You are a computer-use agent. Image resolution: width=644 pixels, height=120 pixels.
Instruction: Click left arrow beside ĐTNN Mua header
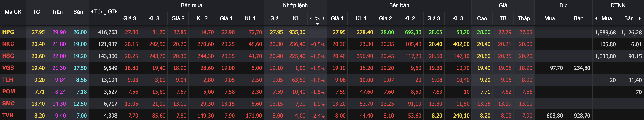596,18
